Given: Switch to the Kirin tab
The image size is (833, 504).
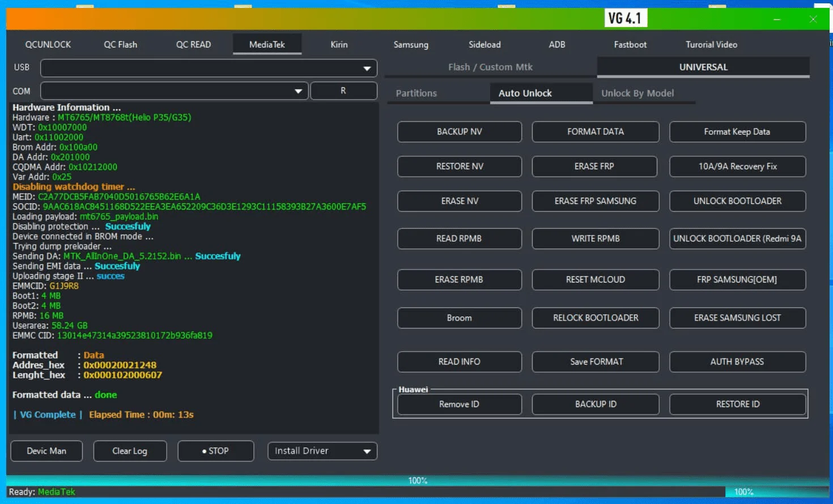Looking at the screenshot, I should (x=339, y=44).
